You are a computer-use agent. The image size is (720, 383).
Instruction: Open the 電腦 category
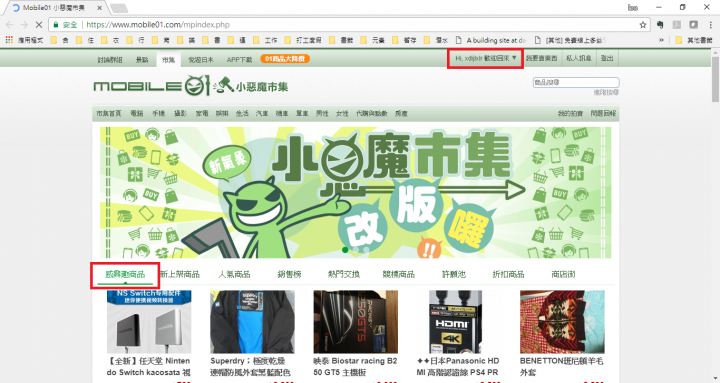click(x=137, y=113)
